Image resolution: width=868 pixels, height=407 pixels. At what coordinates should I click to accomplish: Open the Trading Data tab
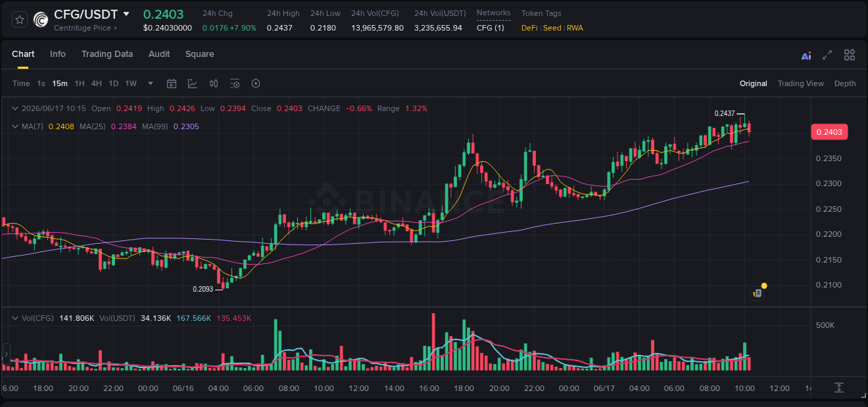pyautogui.click(x=107, y=54)
